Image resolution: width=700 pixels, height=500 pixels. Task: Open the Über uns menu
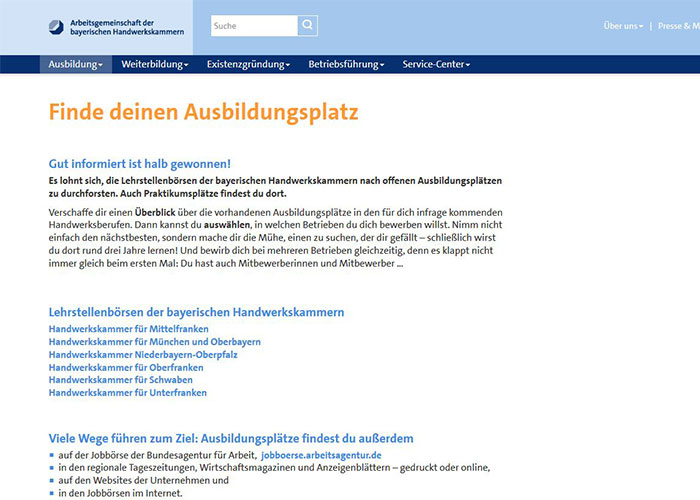click(x=623, y=26)
